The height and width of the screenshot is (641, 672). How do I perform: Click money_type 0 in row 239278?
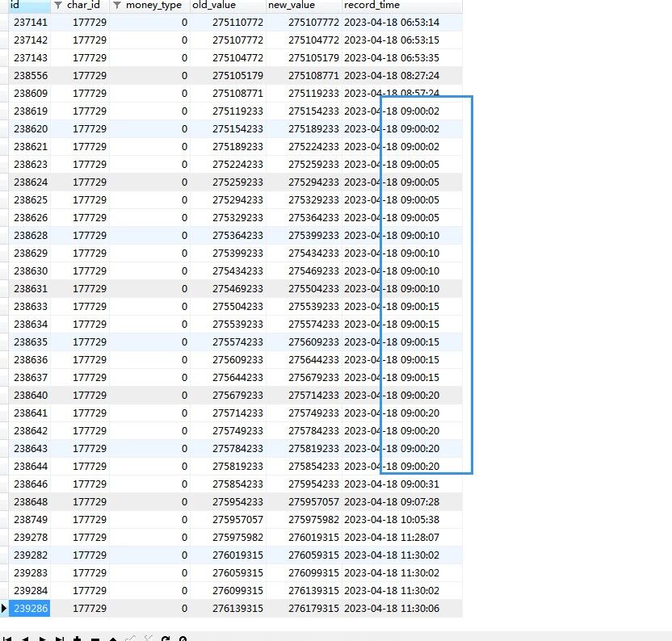tap(184, 538)
